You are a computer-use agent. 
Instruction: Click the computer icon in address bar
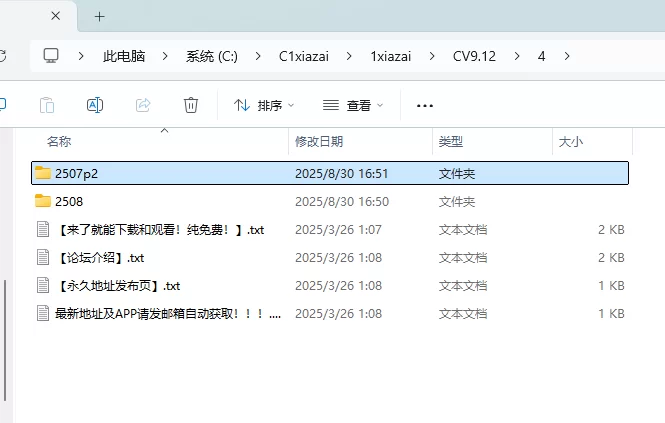click(51, 56)
